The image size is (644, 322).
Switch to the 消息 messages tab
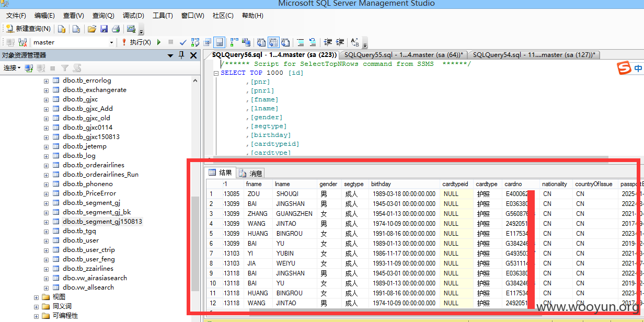[x=251, y=173]
